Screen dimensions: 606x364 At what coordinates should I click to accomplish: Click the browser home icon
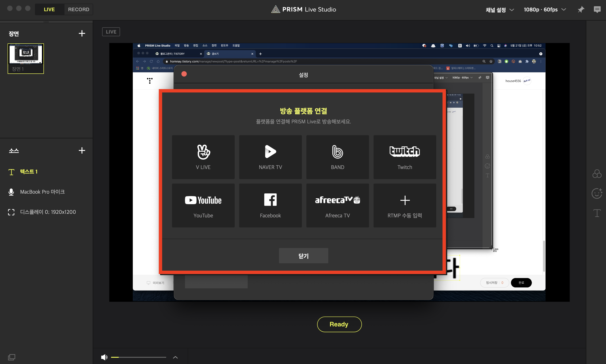[158, 61]
